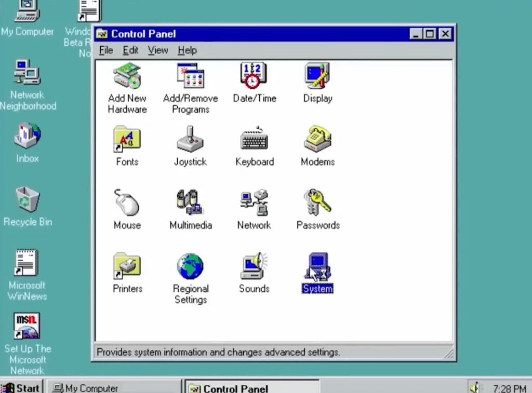The width and height of the screenshot is (532, 393).
Task: Click the Date/Time control panel icon
Action: pos(254,76)
